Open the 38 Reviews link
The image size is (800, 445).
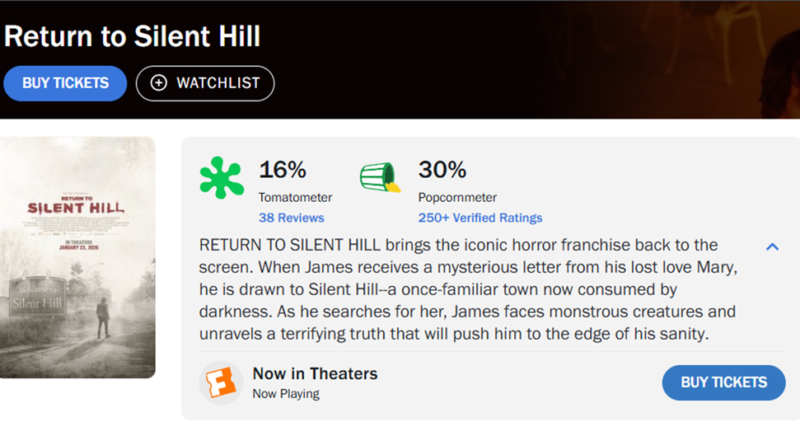pos(291,217)
